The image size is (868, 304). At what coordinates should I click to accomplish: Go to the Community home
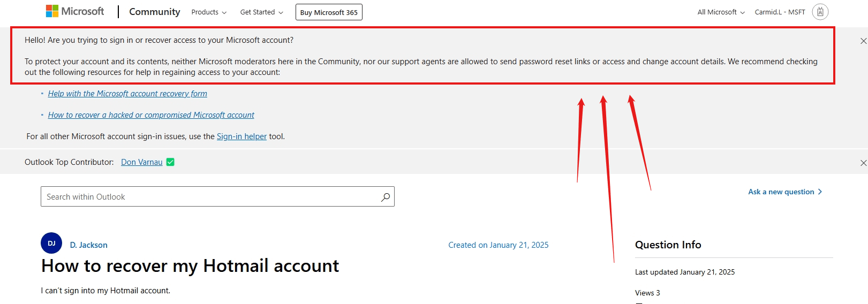154,12
